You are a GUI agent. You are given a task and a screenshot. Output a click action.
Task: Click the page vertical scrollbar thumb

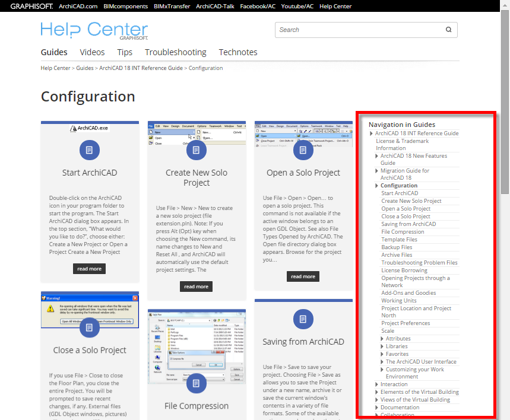click(505, 102)
